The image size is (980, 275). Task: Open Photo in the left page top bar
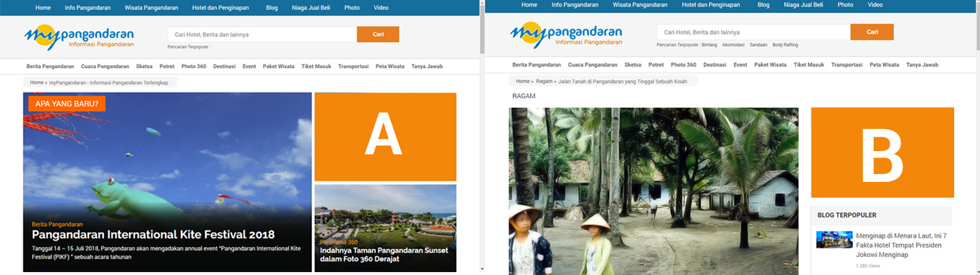pyautogui.click(x=352, y=7)
